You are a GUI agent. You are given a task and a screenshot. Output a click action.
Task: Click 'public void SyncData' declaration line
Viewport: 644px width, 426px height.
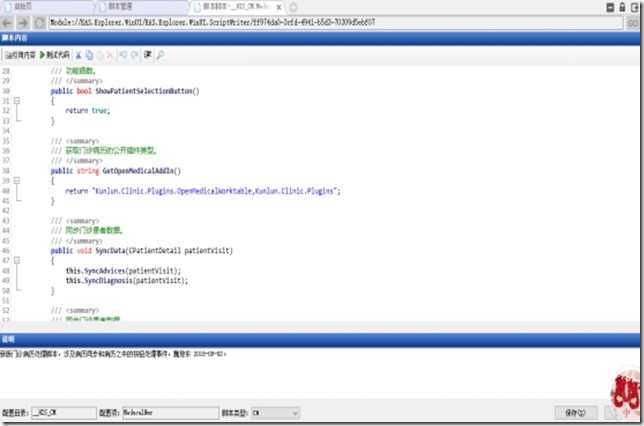(x=141, y=250)
